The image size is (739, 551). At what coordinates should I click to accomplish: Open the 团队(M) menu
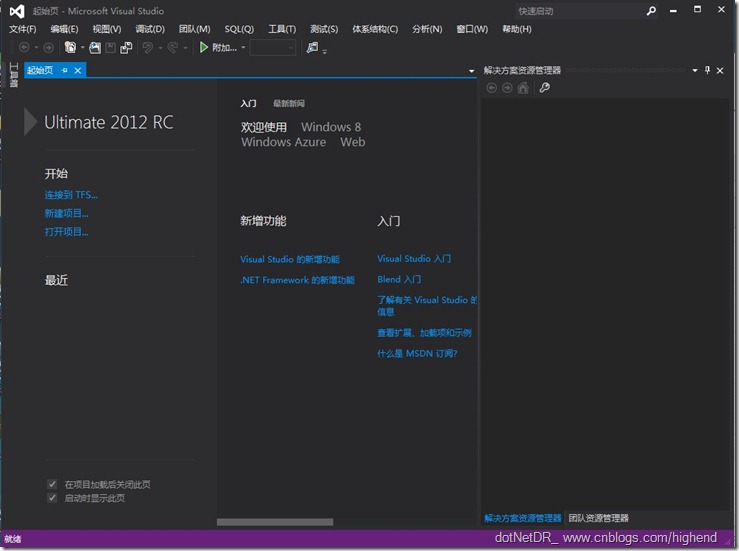[195, 29]
